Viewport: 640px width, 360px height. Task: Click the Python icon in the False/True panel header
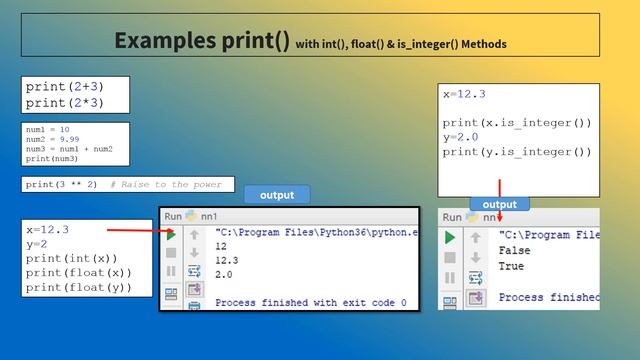pos(472,217)
